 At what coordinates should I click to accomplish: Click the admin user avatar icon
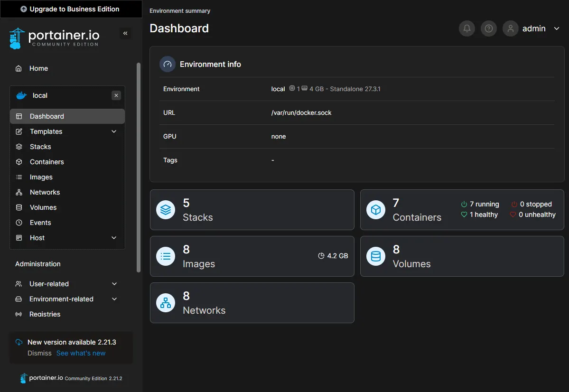click(510, 28)
